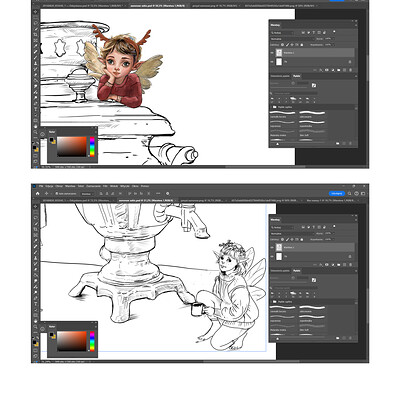The width and height of the screenshot is (400, 400).
Task: Click the Kolor panel tab in lower window
Action: pyautogui.click(x=52, y=327)
